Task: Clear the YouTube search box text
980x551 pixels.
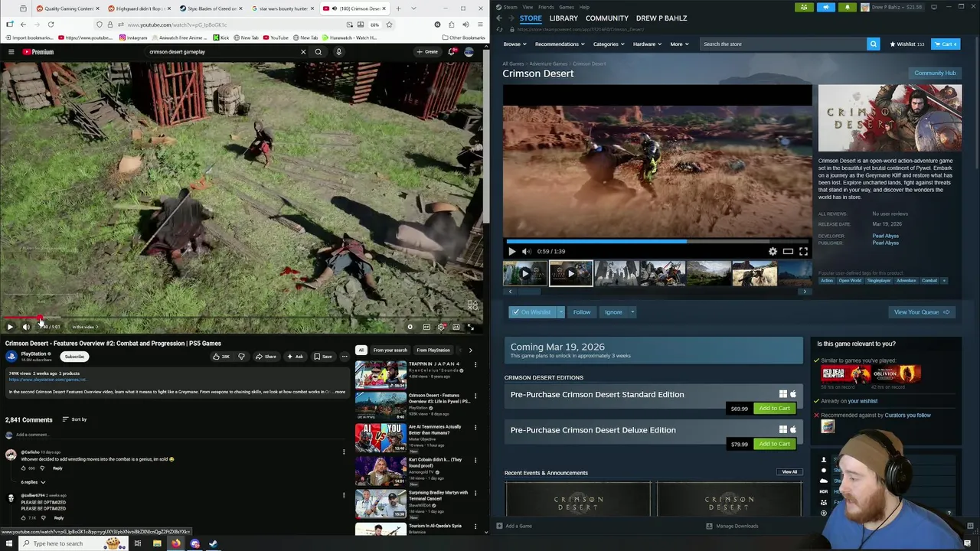Action: [x=303, y=52]
